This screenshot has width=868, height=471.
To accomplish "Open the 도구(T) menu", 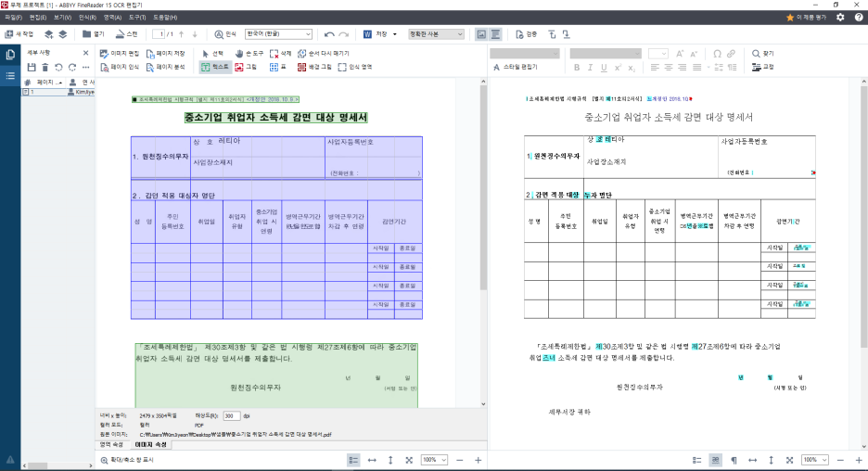I will [x=136, y=18].
